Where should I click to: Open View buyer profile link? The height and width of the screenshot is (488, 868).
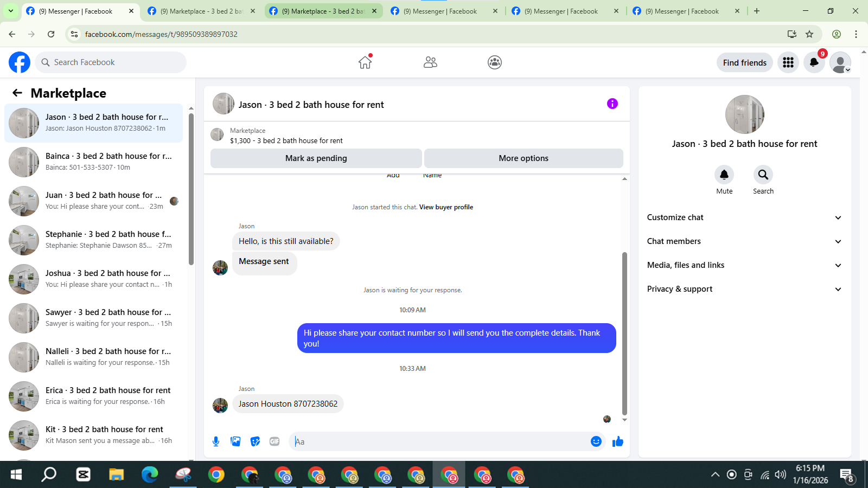[446, 207]
